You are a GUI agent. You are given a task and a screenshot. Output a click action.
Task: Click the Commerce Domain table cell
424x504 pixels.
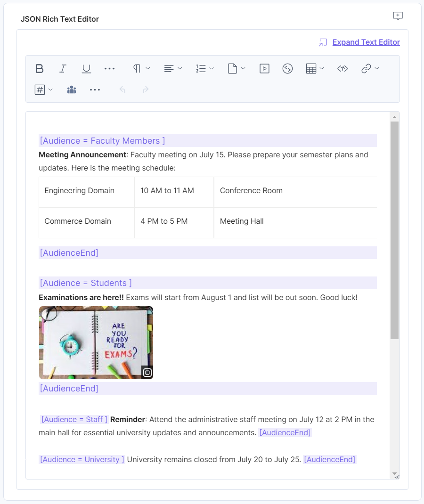tap(87, 223)
